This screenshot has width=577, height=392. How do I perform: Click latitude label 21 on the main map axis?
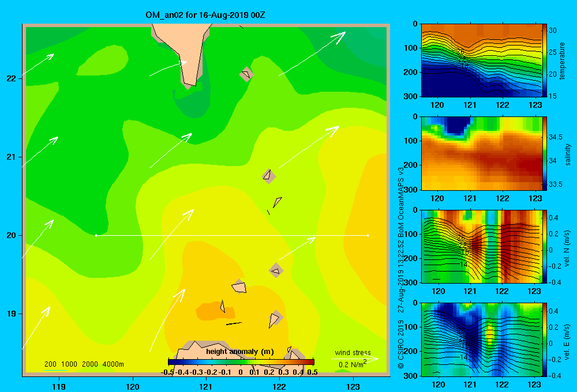[x=11, y=157]
